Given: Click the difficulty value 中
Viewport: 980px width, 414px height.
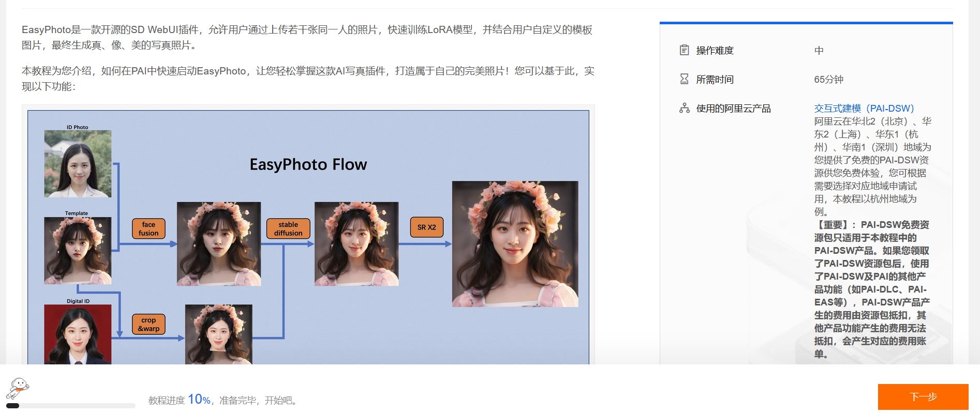Looking at the screenshot, I should (819, 51).
